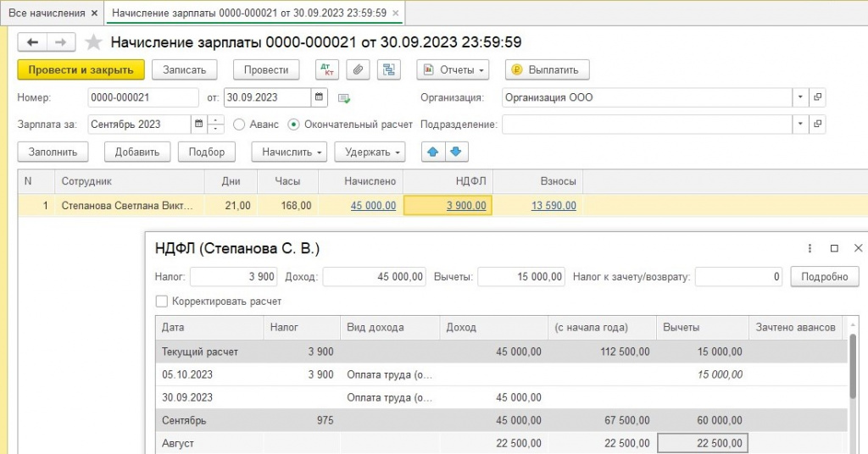Click the document date field 30.09.2023
The height and width of the screenshot is (454, 868).
click(267, 97)
